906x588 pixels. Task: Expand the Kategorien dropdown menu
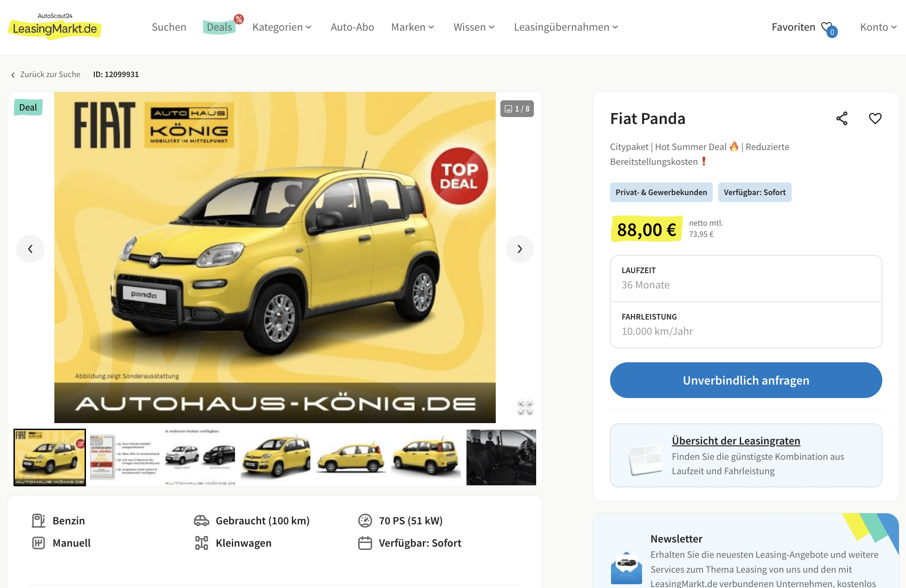282,27
